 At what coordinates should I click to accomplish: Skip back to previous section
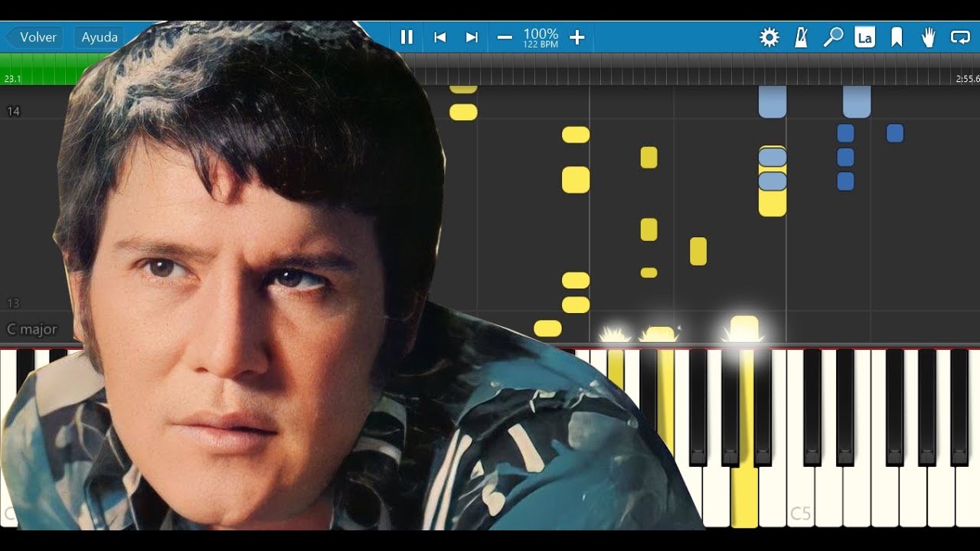pos(439,37)
